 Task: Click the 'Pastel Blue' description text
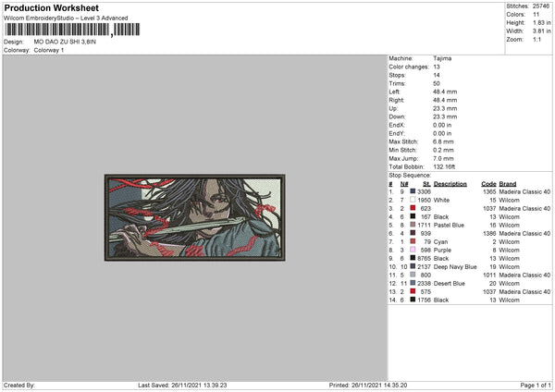point(449,225)
